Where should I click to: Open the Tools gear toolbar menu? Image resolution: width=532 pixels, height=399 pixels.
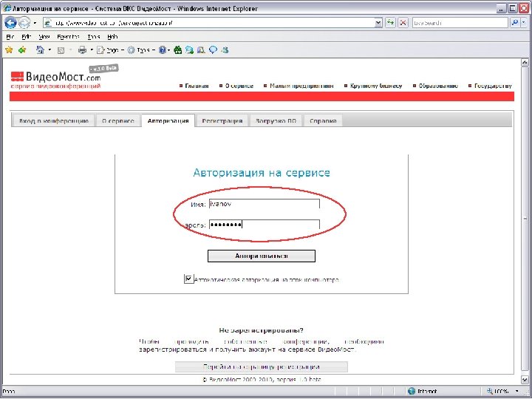point(141,50)
